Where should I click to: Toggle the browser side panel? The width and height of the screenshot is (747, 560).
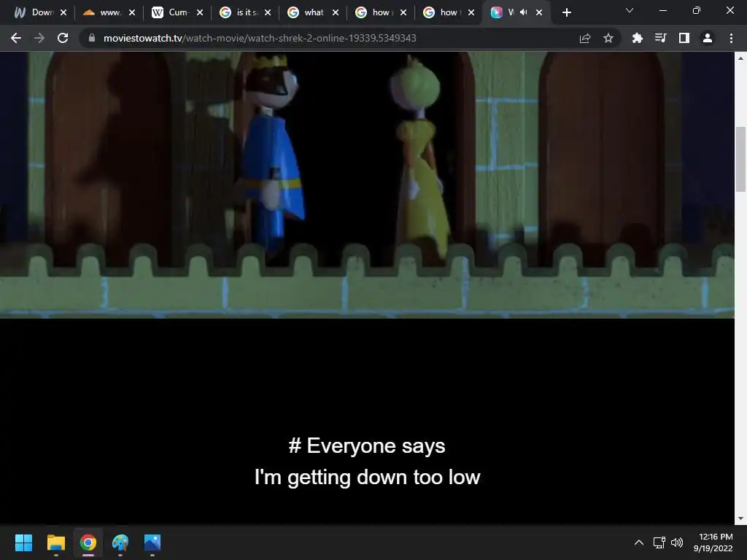tap(684, 38)
